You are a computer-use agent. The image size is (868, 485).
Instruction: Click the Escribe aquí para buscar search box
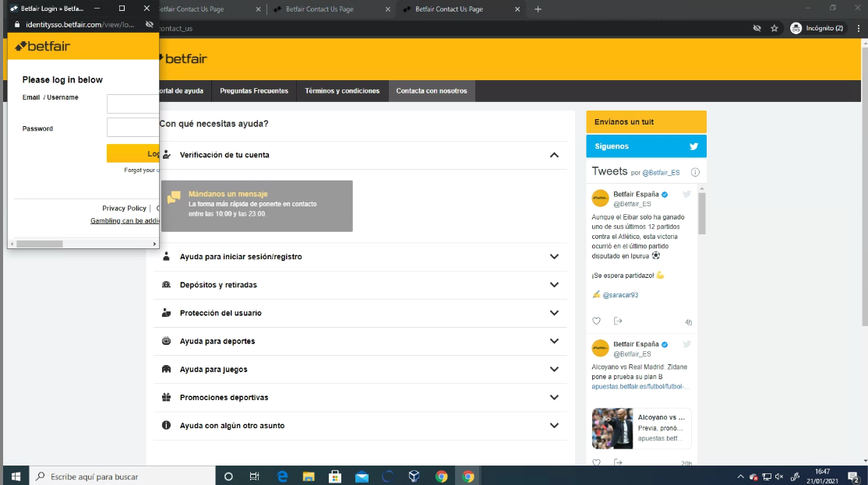[122, 476]
